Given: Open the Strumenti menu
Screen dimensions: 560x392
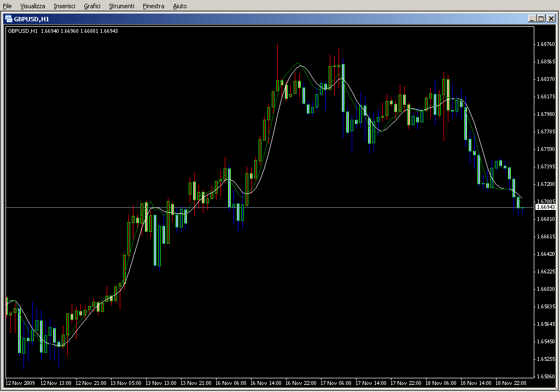Looking at the screenshot, I should (x=121, y=6).
